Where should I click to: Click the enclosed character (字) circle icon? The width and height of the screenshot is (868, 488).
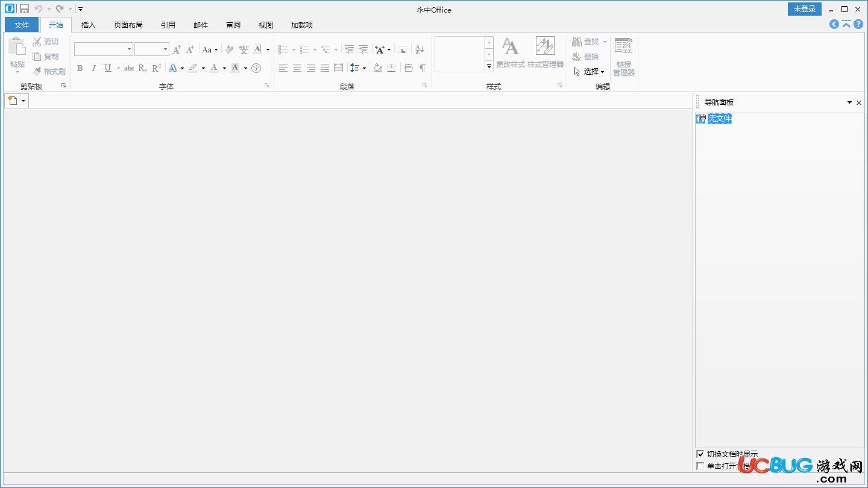pos(256,68)
